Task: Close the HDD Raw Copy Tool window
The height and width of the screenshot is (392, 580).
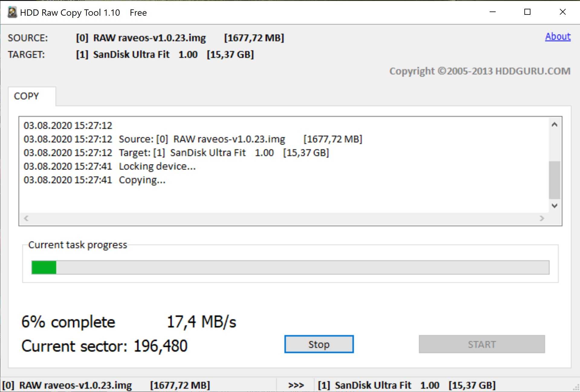Action: coord(562,12)
